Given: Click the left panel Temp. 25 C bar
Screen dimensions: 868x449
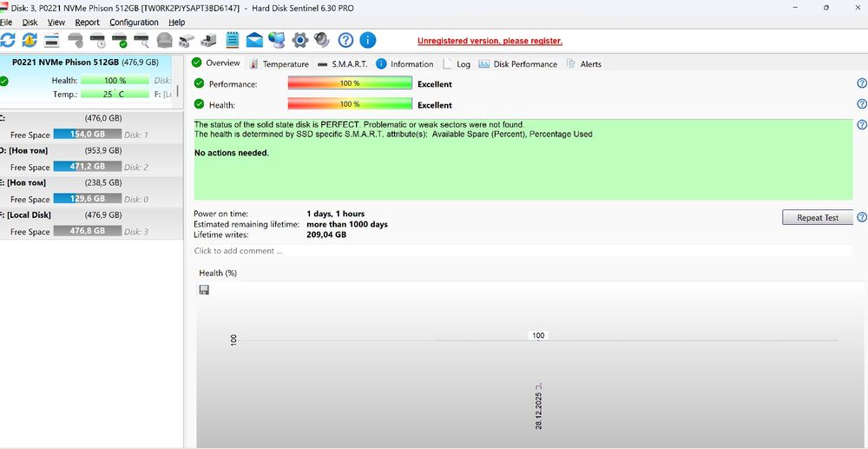Looking at the screenshot, I should [x=115, y=94].
